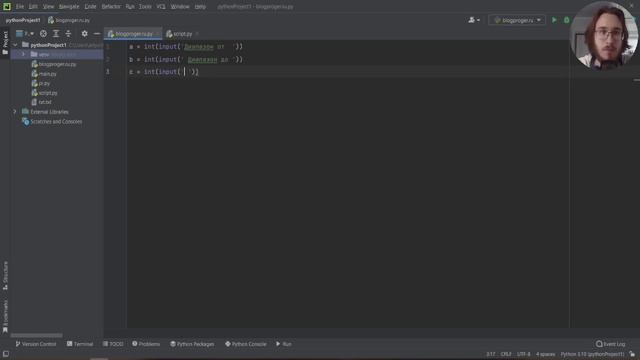Screen dimensions: 640x360
Task: Open the Code menu
Action: (90, 7)
